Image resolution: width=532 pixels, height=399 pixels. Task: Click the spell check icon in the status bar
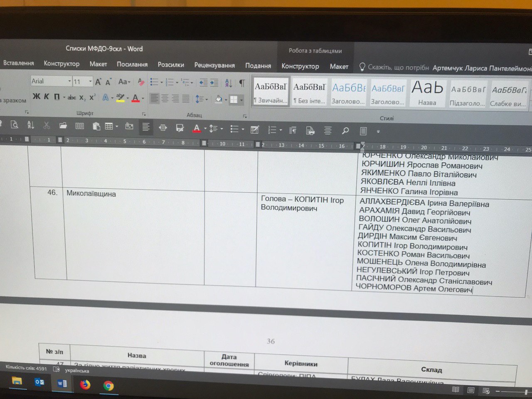coord(57,369)
